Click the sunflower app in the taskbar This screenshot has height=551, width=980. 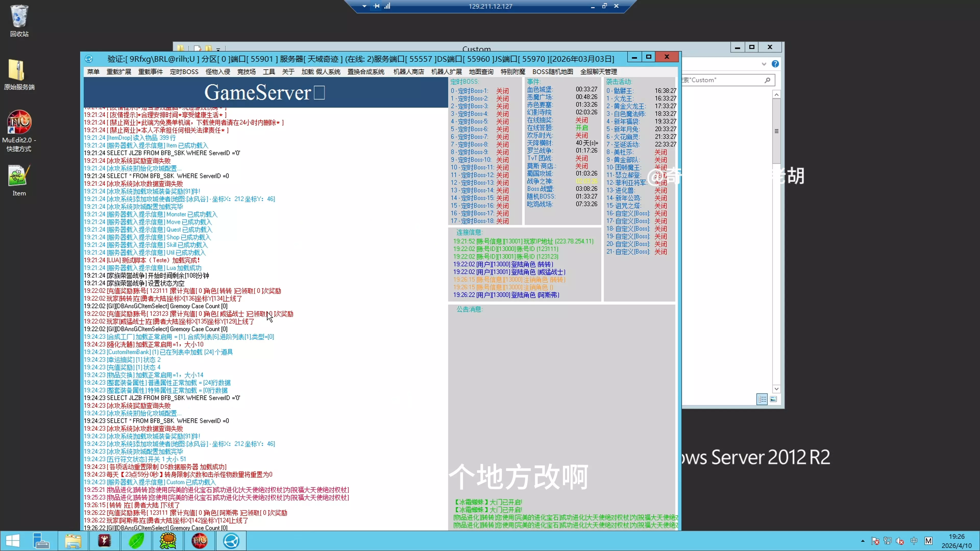click(168, 541)
